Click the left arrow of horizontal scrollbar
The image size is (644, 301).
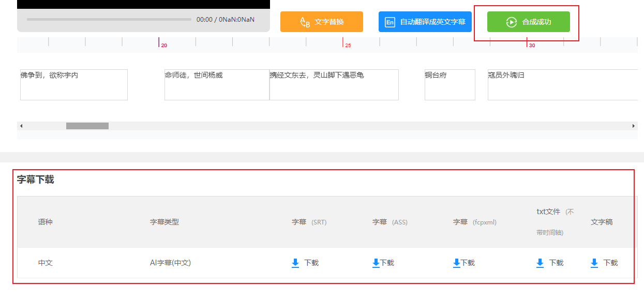[21, 125]
